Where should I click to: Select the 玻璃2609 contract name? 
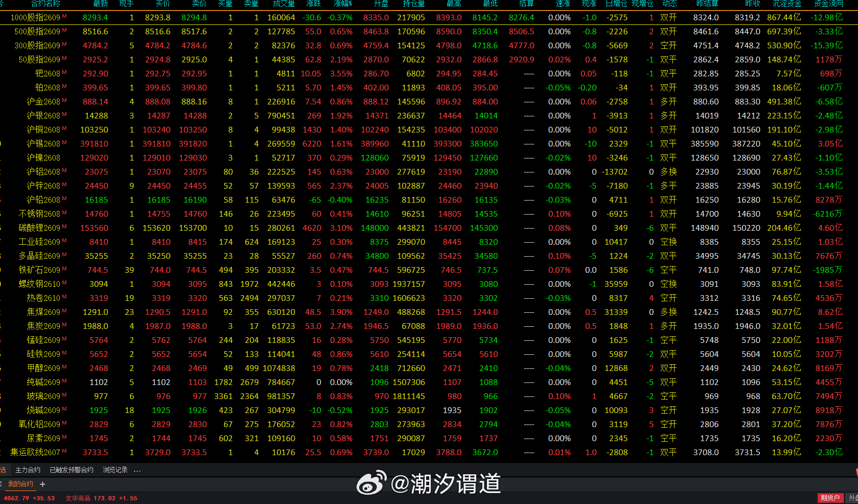[44, 396]
